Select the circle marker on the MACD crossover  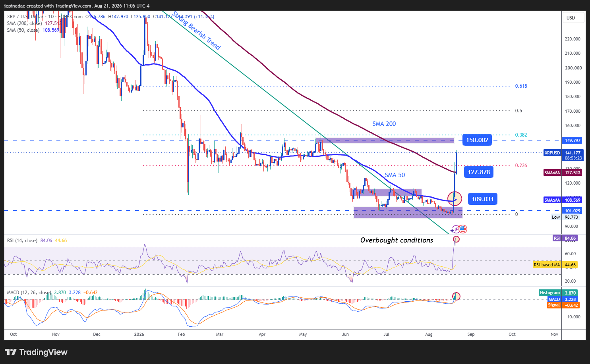[456, 296]
